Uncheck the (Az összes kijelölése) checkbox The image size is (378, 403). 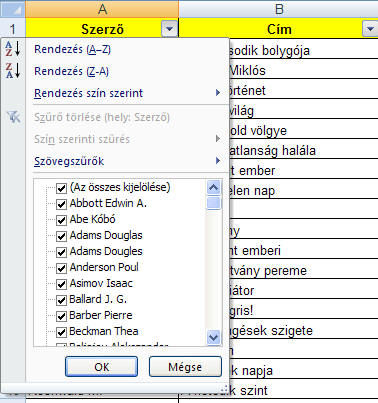coord(61,188)
